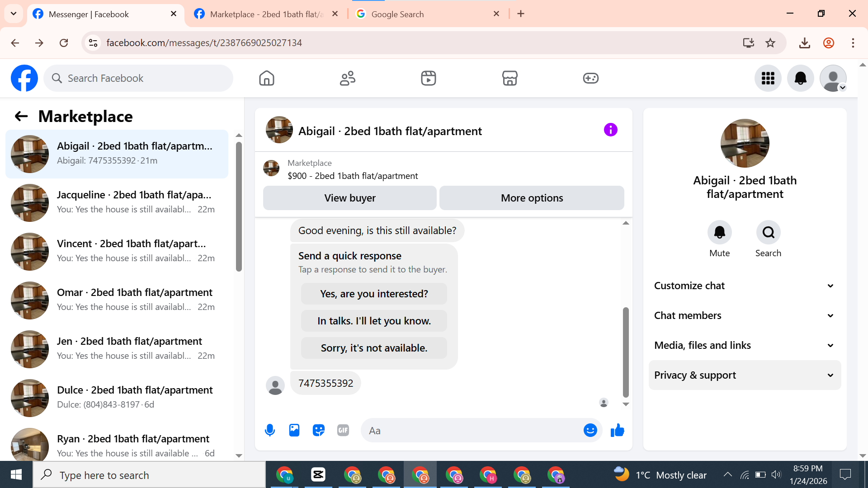The width and height of the screenshot is (868, 488).
Task: Open the sticker picker icon
Action: 319,430
